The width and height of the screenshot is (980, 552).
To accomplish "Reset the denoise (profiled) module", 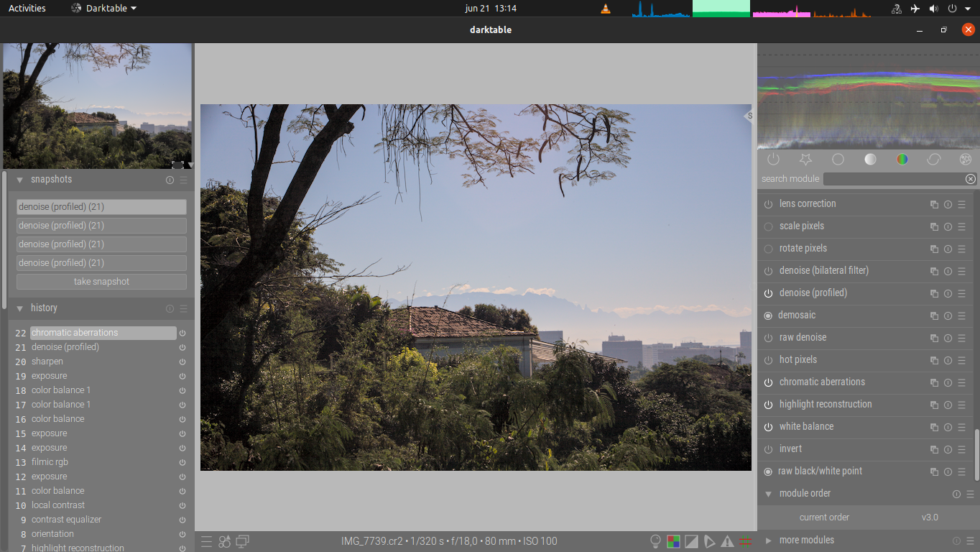I will point(948,293).
